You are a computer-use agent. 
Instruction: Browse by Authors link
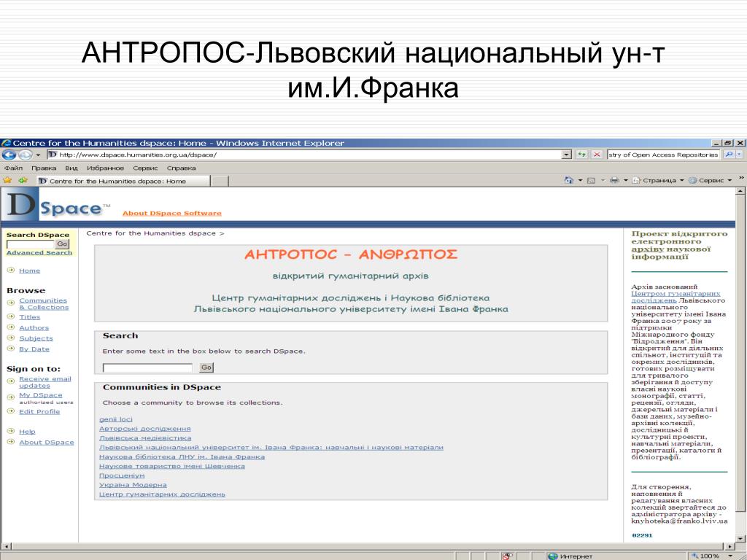pyautogui.click(x=34, y=327)
